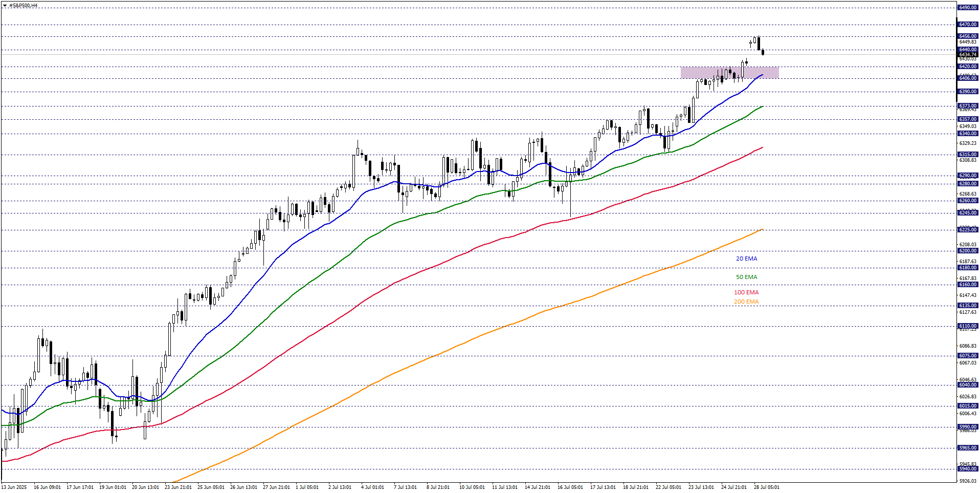Screen dimensions: 980x493
Task: Click the 4 Jul 01:01 time label
Action: (x=372, y=487)
